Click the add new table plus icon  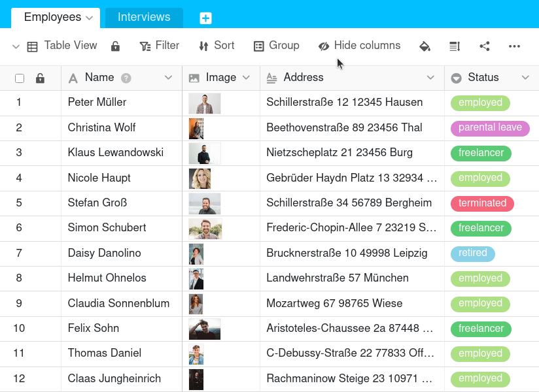205,18
